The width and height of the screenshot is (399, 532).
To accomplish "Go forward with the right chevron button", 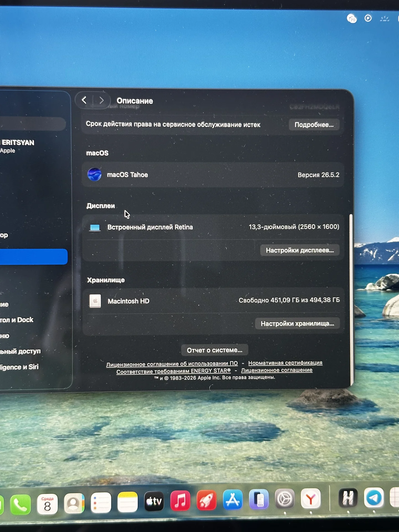I will click(102, 100).
